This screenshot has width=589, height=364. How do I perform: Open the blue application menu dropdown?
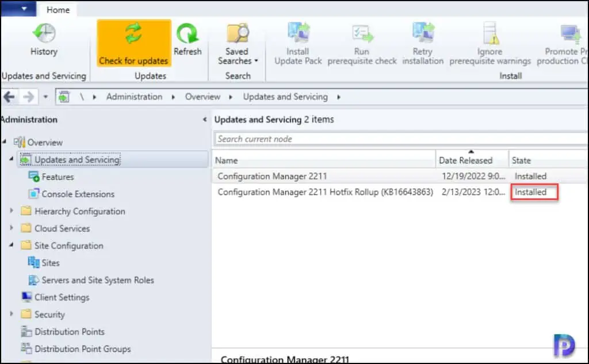(19, 9)
